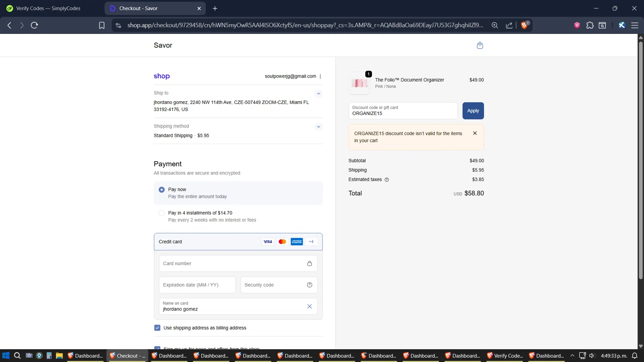Show hidden system tray icons
Viewport: 644px width, 362px height.
572,356
